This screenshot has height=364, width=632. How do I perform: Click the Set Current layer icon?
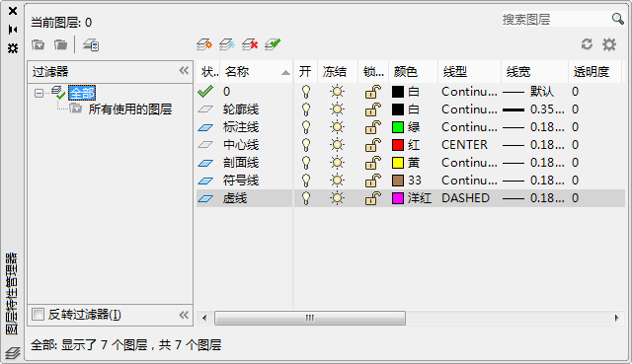273,44
